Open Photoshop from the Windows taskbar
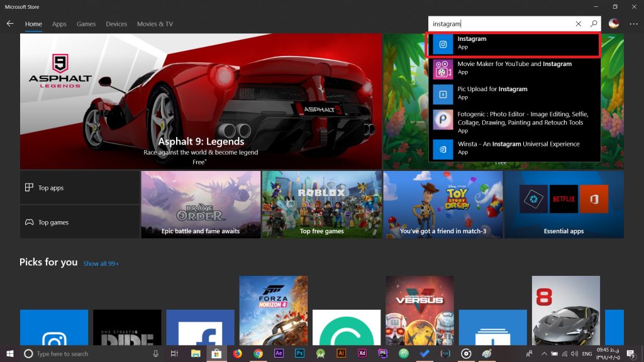The image size is (644, 362). tap(300, 354)
